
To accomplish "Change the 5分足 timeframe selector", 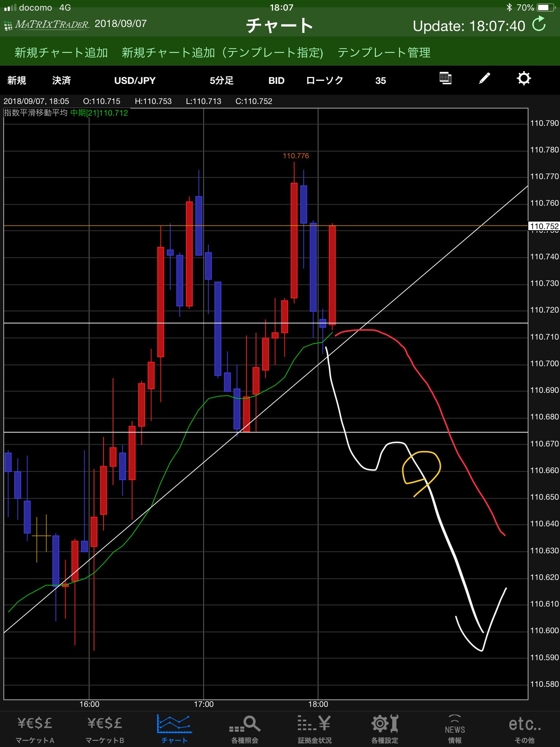I will (x=222, y=81).
